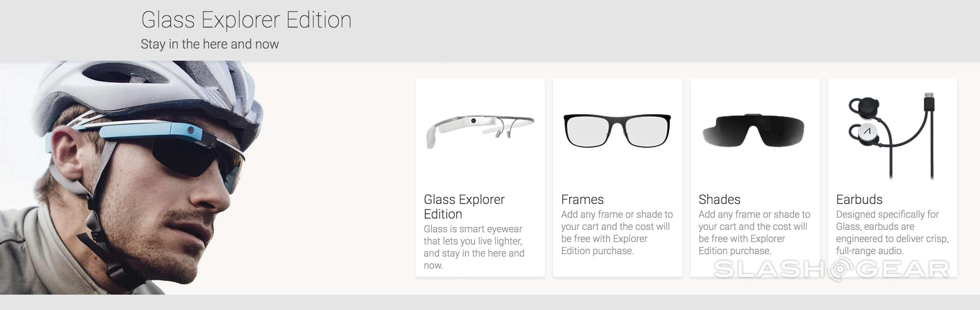This screenshot has width=980, height=310.
Task: Click the dark Shades sunglasses image
Action: pyautogui.click(x=754, y=130)
